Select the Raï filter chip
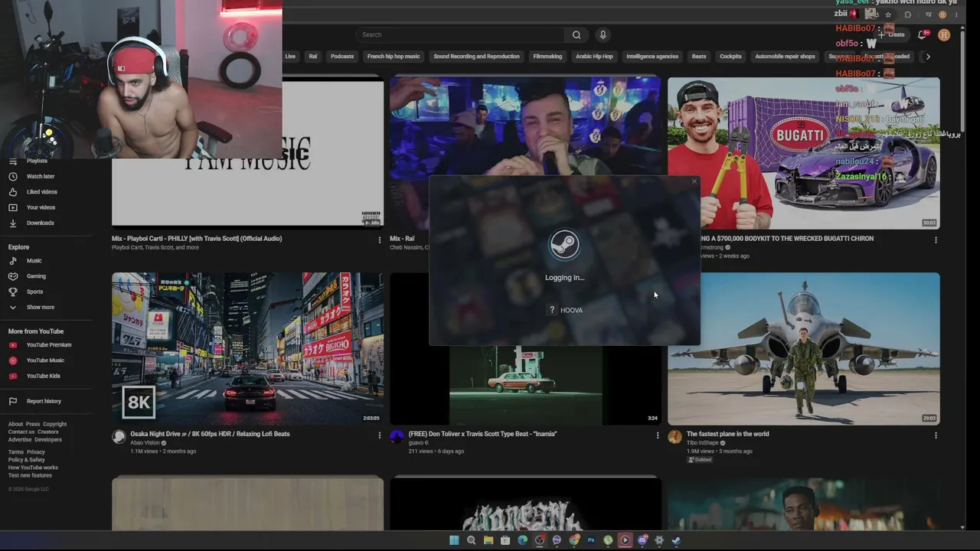 pos(312,56)
